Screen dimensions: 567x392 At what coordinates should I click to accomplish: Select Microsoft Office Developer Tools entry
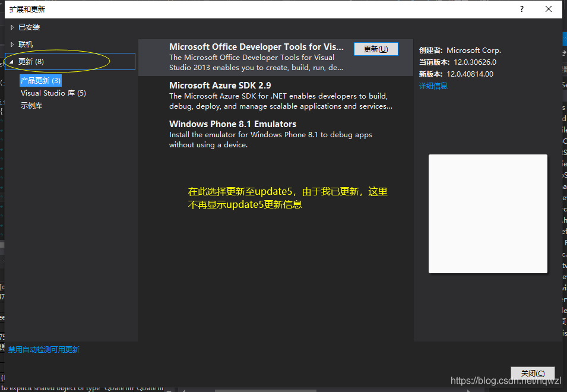[x=275, y=57]
